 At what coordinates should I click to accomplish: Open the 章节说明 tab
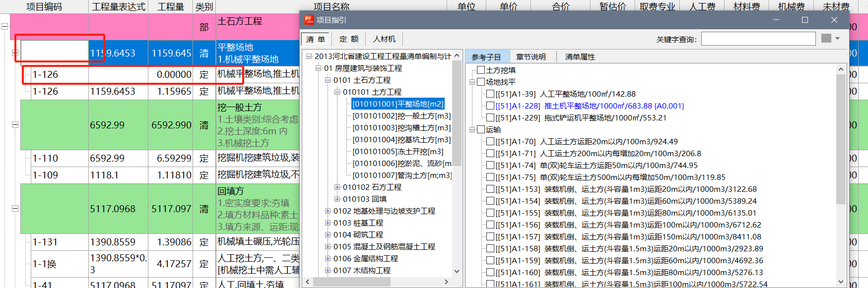click(531, 57)
